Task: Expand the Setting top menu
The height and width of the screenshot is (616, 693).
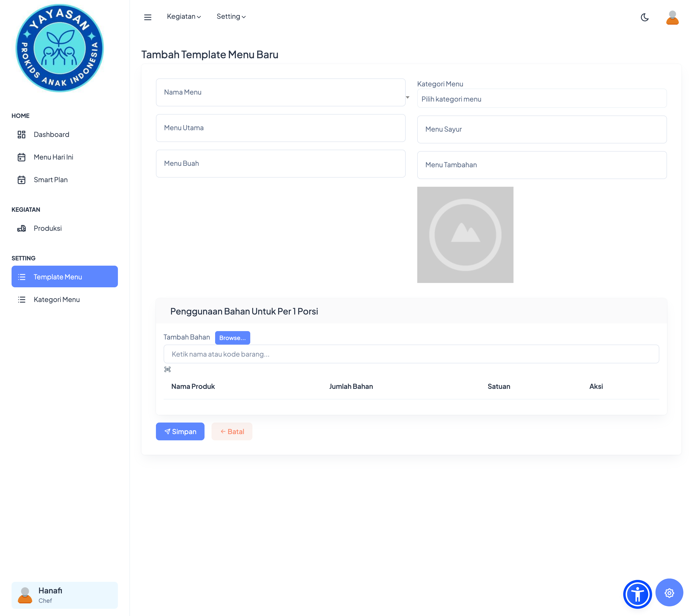Action: point(231,17)
